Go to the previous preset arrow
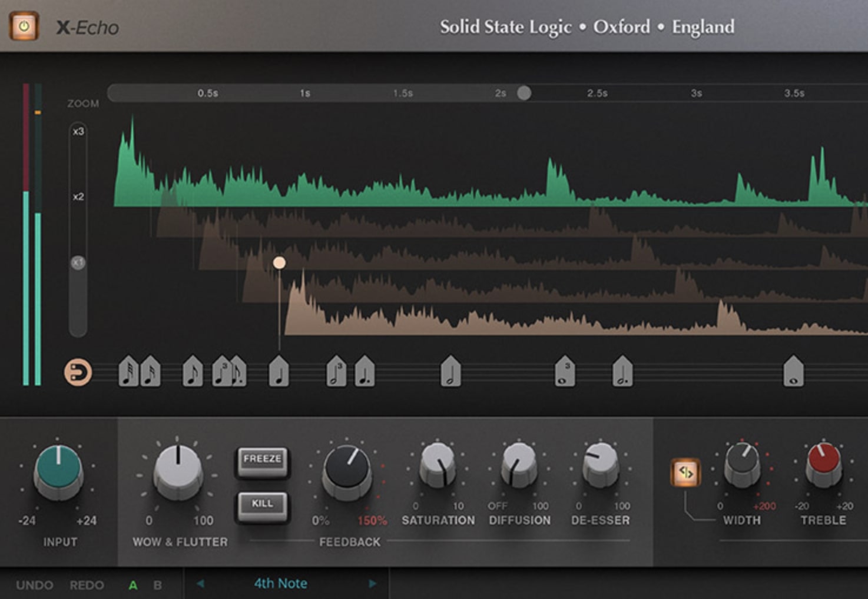 click(x=200, y=584)
